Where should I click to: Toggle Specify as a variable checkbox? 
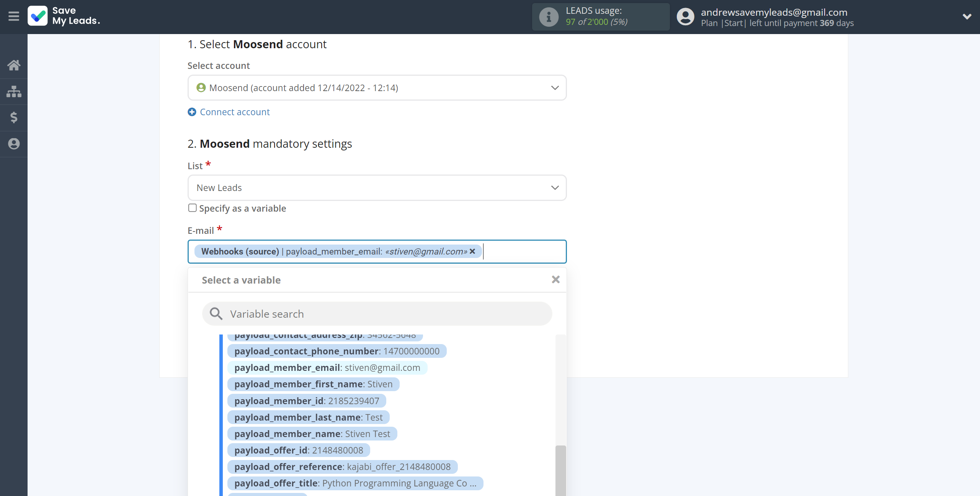pyautogui.click(x=192, y=208)
